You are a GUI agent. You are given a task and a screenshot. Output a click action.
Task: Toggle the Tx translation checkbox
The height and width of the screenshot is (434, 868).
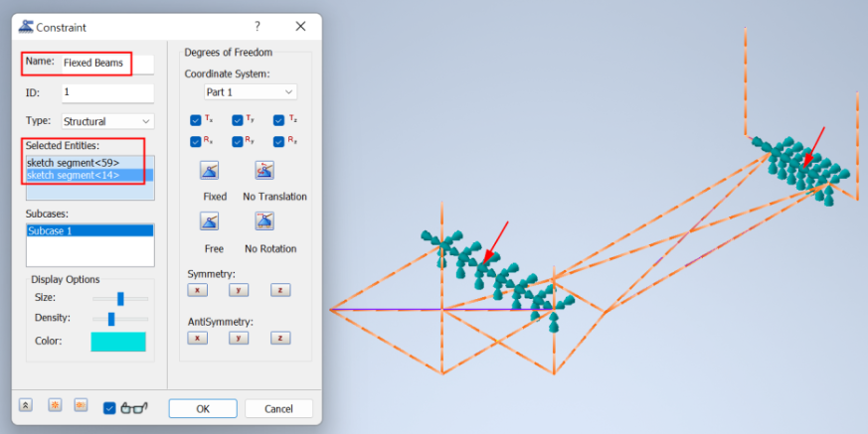[196, 120]
